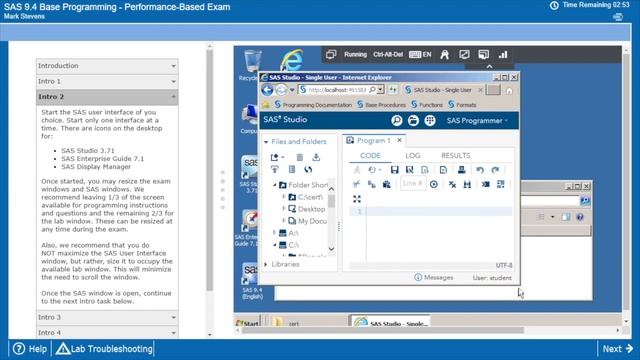
Task: Click the Delete trash icon in Files and Folders
Action: (x=300, y=157)
